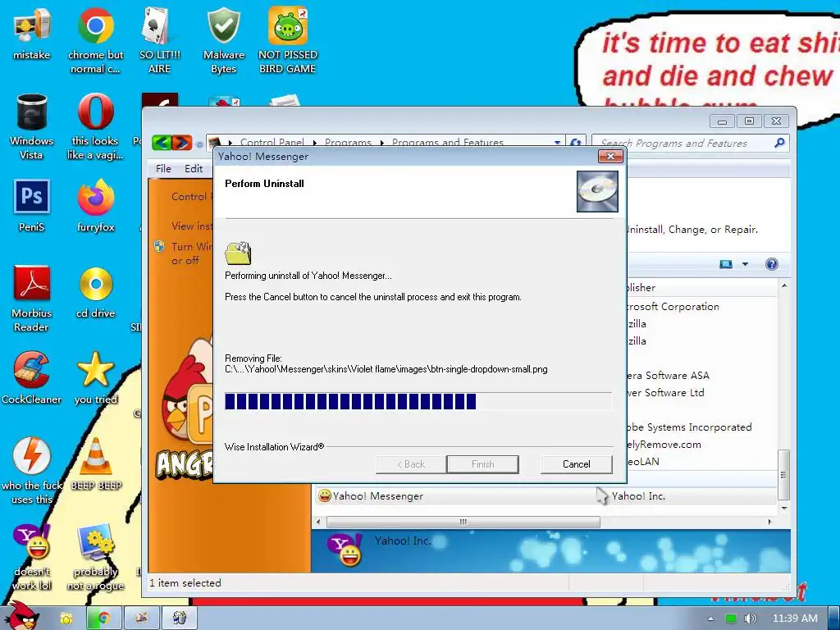Click the Forward arrow in Control Panel
Screen dimensions: 840x630
click(x=181, y=143)
